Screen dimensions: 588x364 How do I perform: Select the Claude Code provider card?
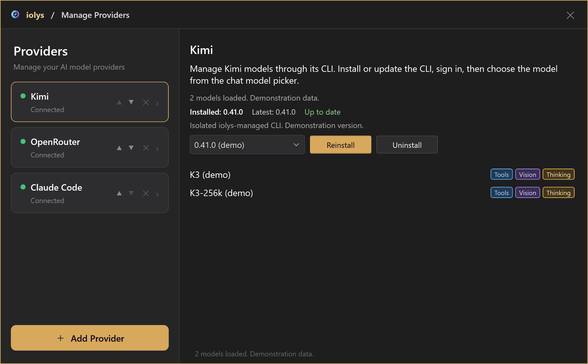click(x=90, y=193)
